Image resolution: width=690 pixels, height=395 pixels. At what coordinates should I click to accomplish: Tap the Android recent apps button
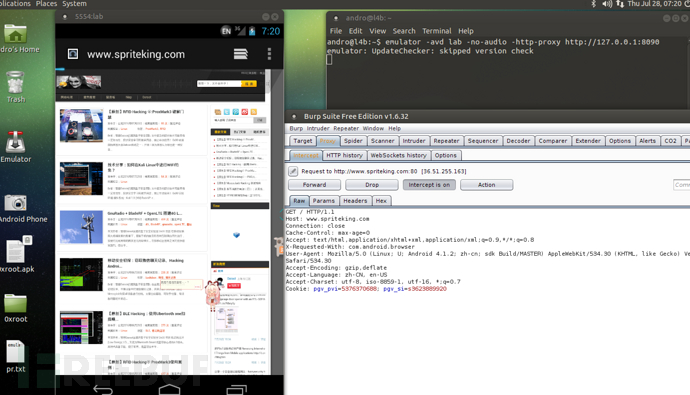point(236,389)
